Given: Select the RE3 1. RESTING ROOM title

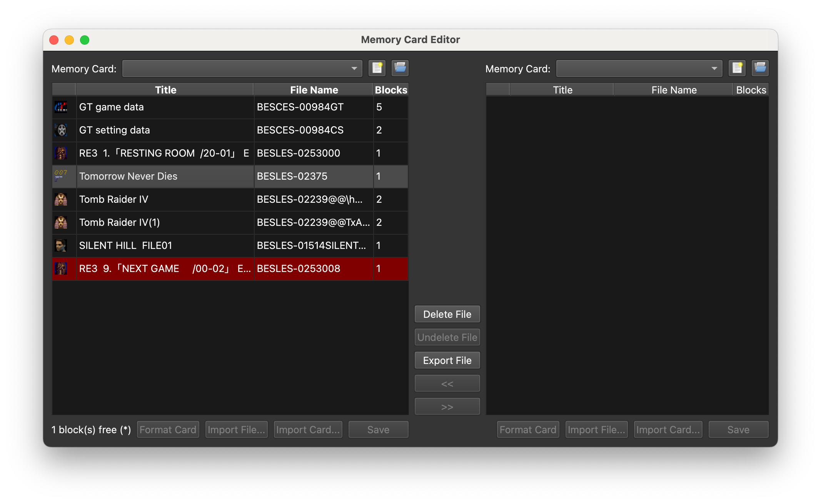Looking at the screenshot, I should [164, 153].
